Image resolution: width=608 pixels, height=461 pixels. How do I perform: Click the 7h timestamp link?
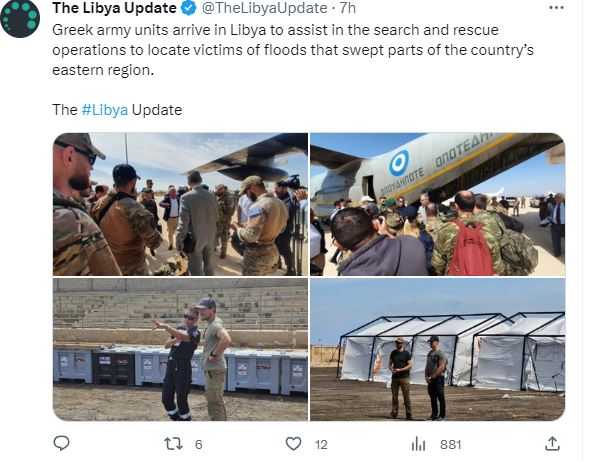click(347, 8)
